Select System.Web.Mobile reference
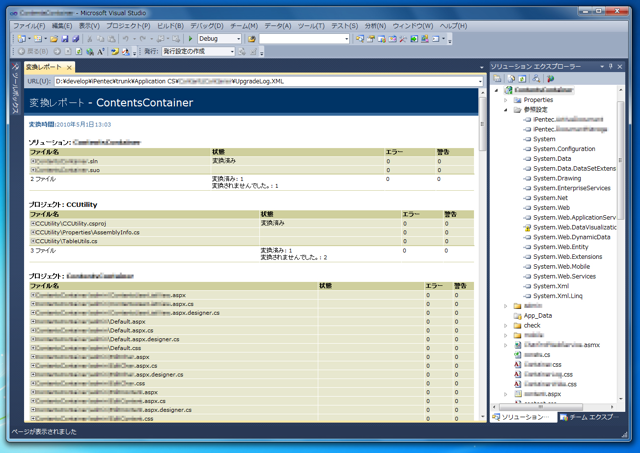The image size is (640, 453). point(561,266)
